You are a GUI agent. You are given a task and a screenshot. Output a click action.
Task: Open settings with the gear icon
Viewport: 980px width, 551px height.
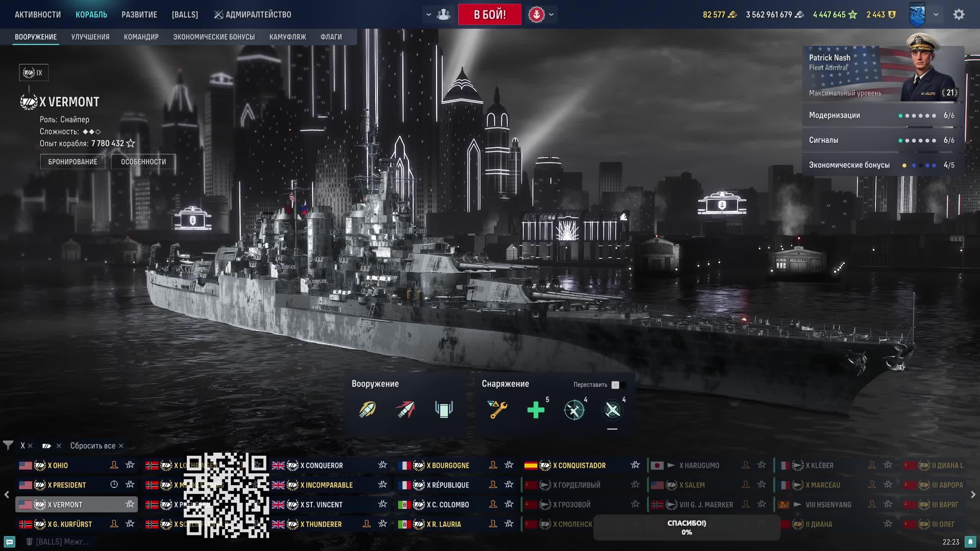coord(959,15)
